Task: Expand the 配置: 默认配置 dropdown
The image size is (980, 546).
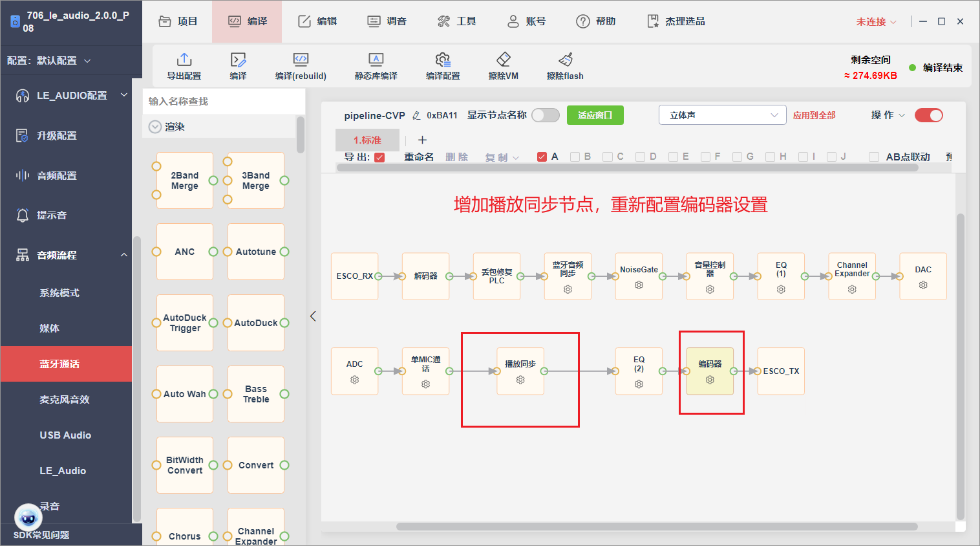Action: click(x=49, y=61)
